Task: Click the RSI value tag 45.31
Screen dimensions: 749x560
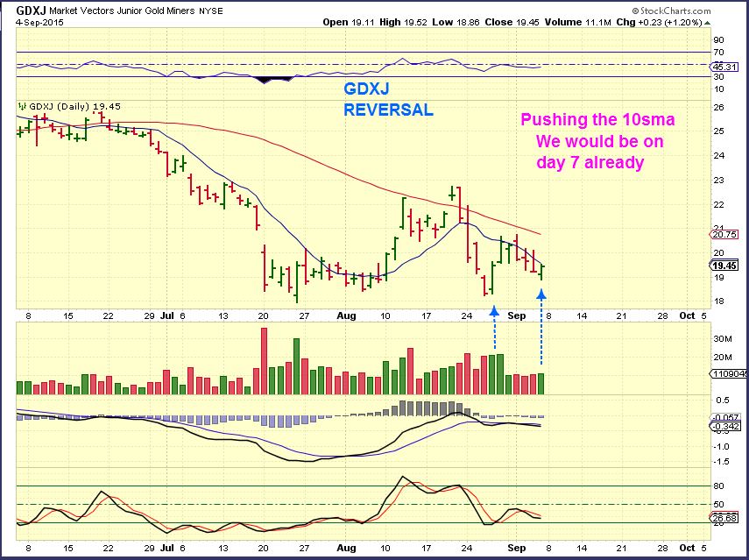Action: 725,67
